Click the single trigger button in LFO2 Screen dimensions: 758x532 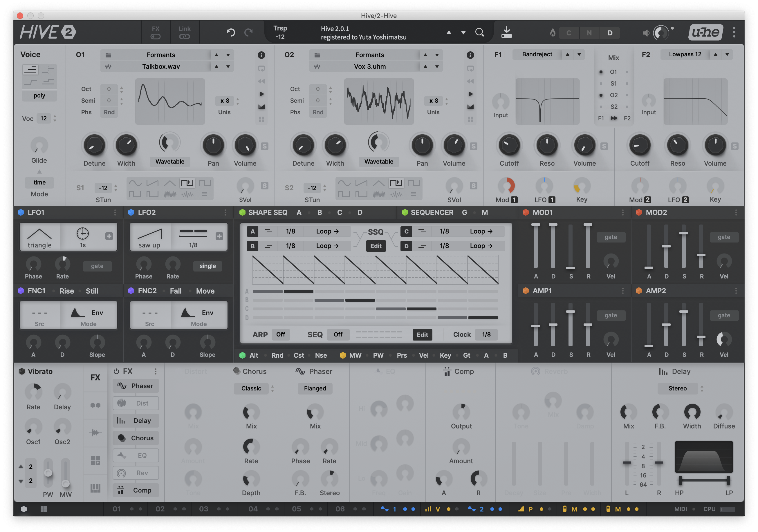coord(208,266)
